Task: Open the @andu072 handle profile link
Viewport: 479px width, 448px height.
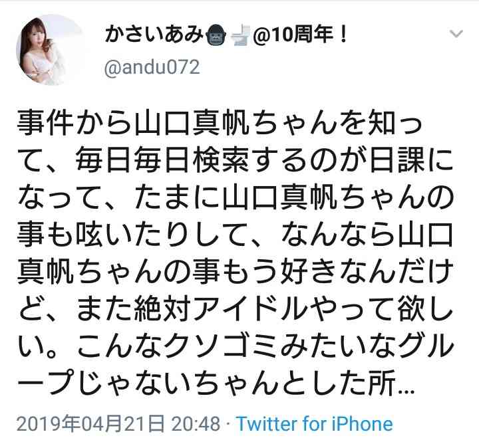Action: pyautogui.click(x=152, y=67)
